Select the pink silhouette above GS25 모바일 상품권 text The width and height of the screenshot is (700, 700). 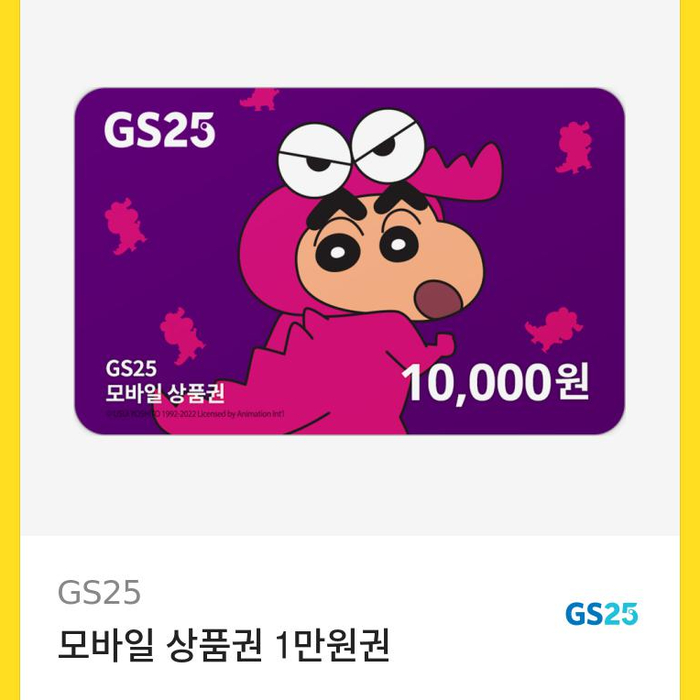click(x=181, y=336)
